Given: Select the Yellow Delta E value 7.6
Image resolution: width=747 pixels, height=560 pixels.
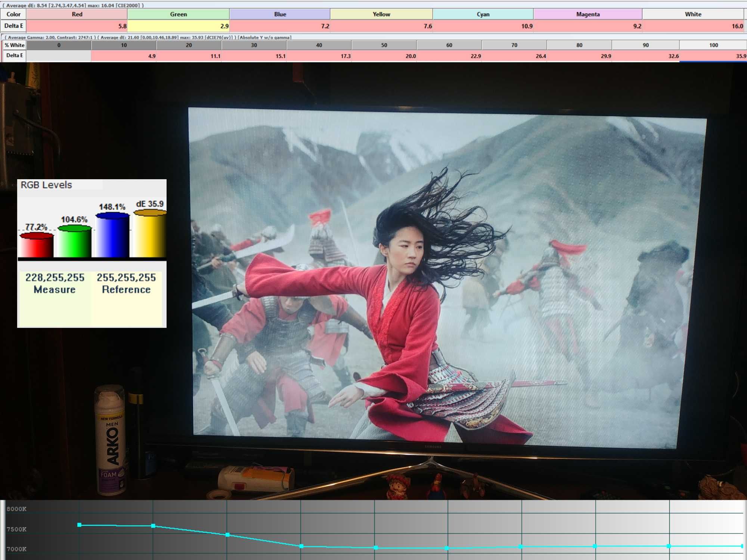Looking at the screenshot, I should [381, 26].
